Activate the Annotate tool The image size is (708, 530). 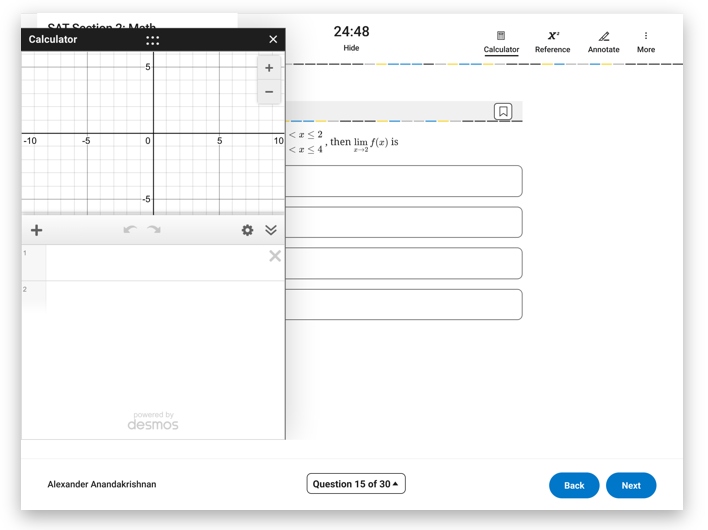click(603, 42)
